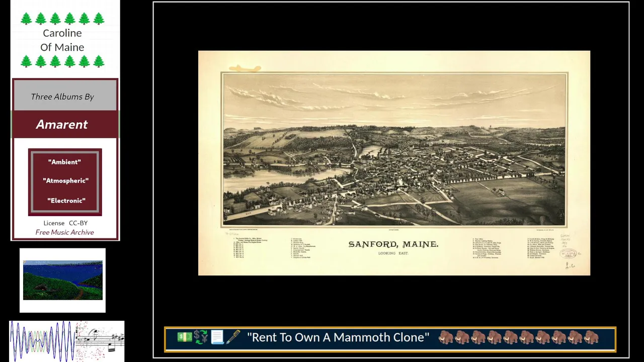Click the last tree above 'Caroline'
The image size is (644, 362).
pos(99,19)
